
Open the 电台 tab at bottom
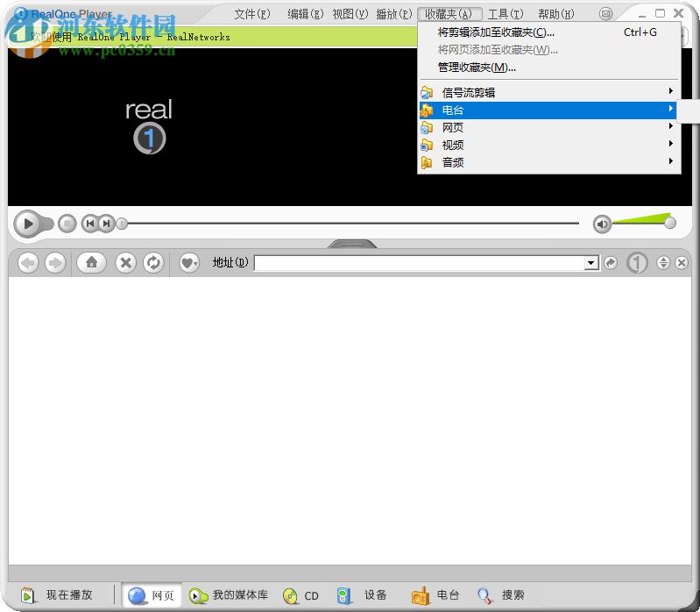(436, 595)
